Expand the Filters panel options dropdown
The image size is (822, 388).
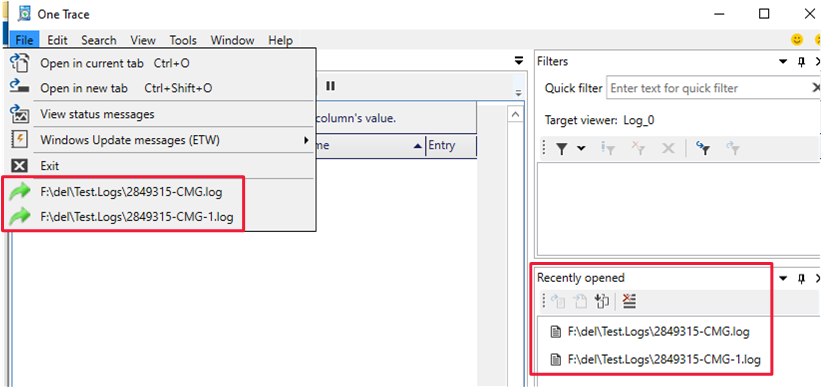click(783, 62)
